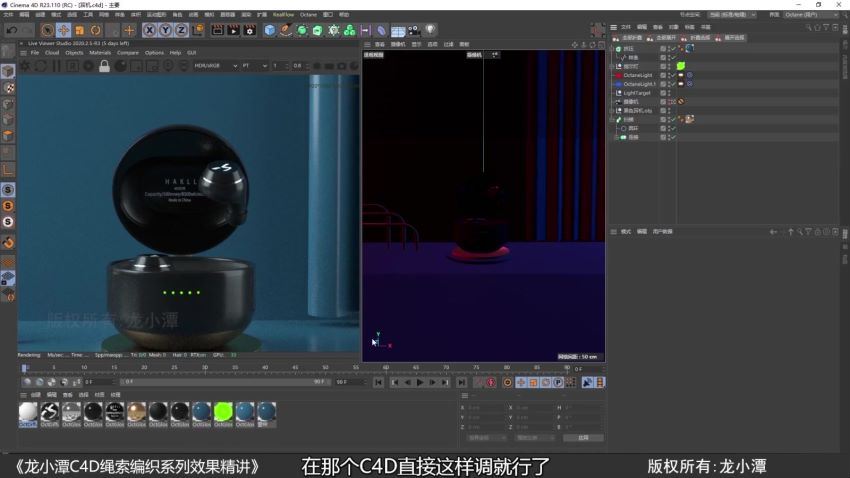Open the PT render mode dropdown in Live Viewer
850x478 pixels.
coord(254,66)
